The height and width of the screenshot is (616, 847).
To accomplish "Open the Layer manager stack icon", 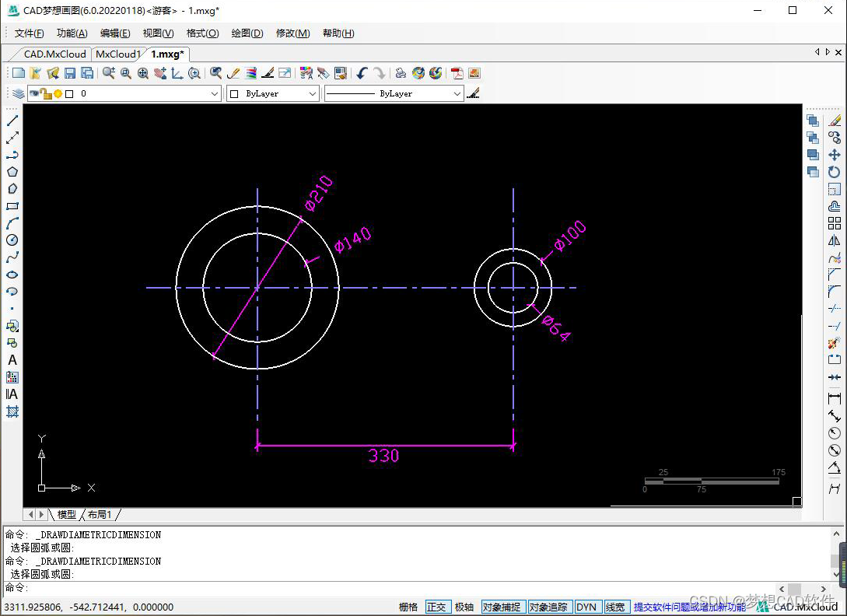I will coord(19,93).
